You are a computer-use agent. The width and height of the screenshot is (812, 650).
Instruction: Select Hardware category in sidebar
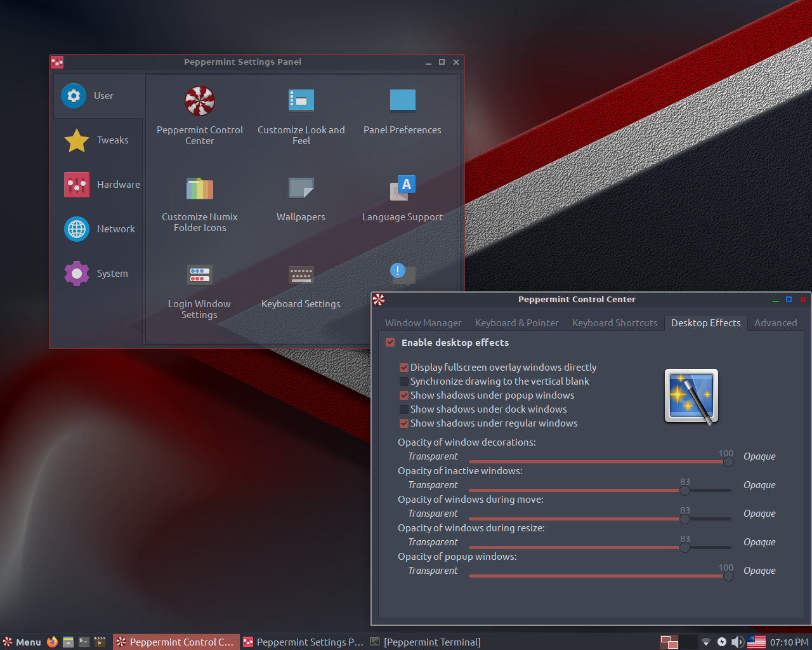[98, 185]
